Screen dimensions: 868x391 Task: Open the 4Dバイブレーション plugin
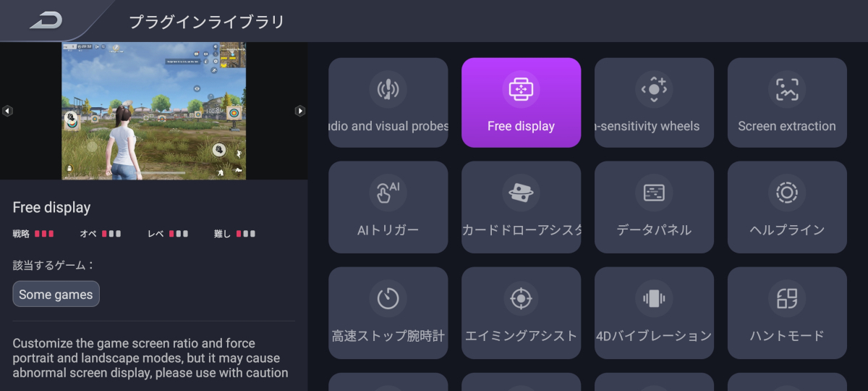coord(654,313)
